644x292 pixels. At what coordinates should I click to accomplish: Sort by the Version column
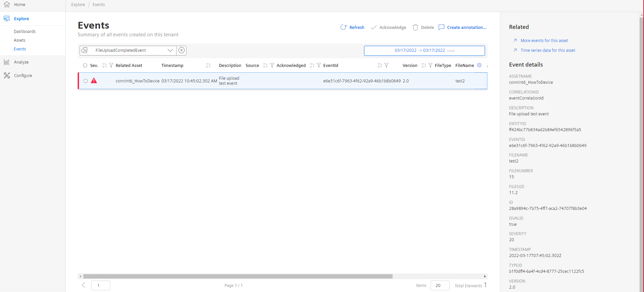point(424,66)
